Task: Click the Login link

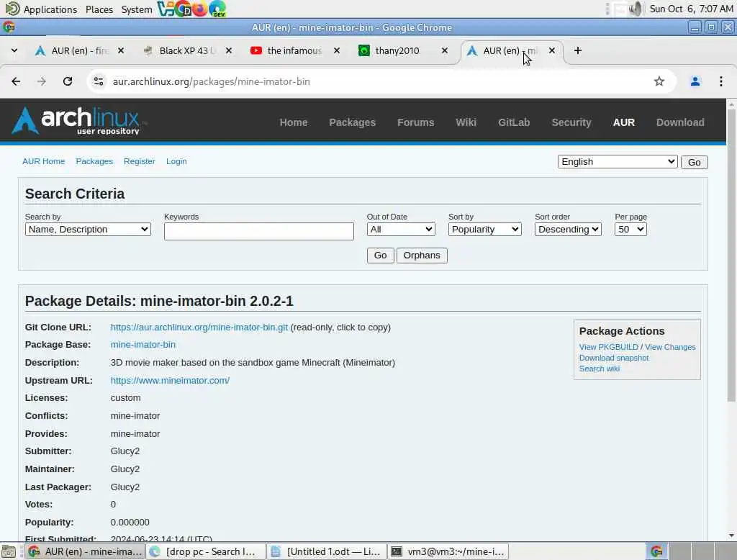Action: 176,161
